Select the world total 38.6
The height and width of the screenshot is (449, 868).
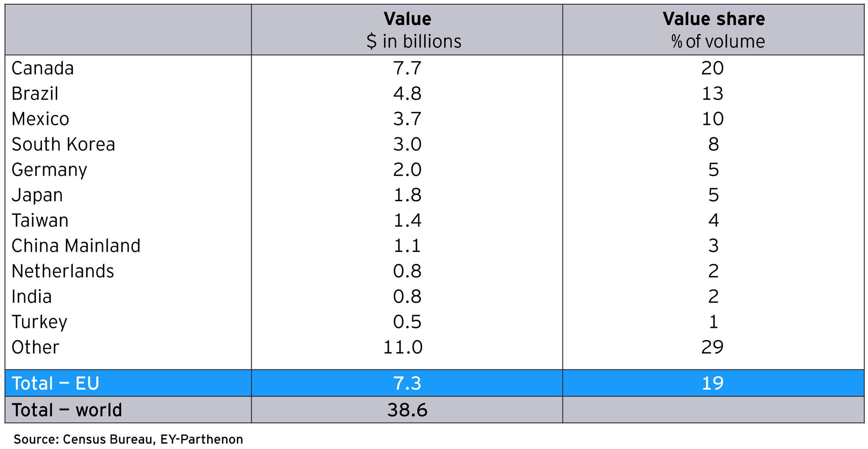click(407, 410)
